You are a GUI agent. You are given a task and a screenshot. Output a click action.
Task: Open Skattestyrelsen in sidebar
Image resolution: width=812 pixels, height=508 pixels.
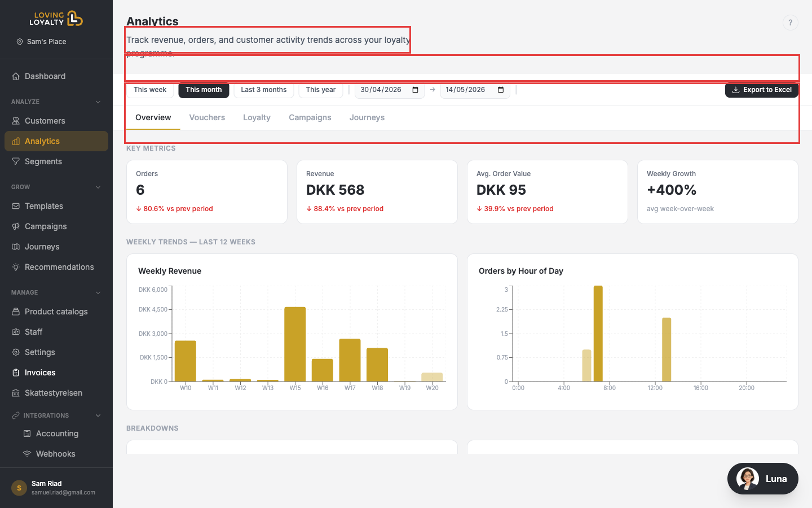click(56, 393)
